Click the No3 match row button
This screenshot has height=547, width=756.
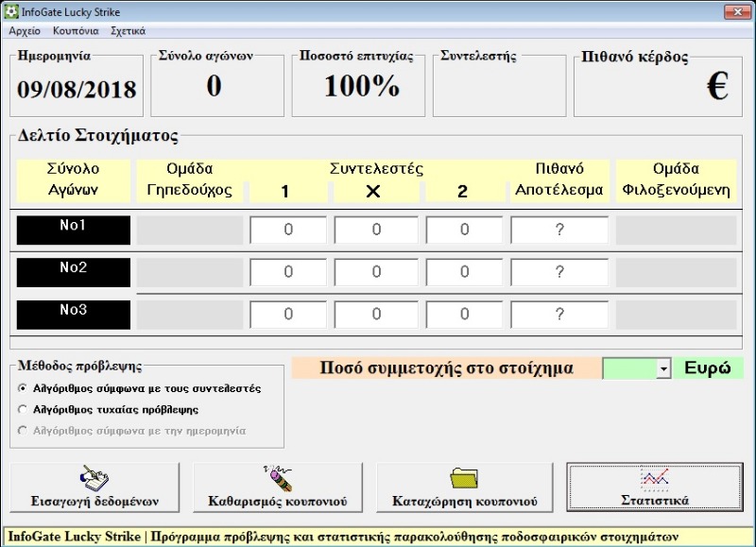(x=74, y=314)
